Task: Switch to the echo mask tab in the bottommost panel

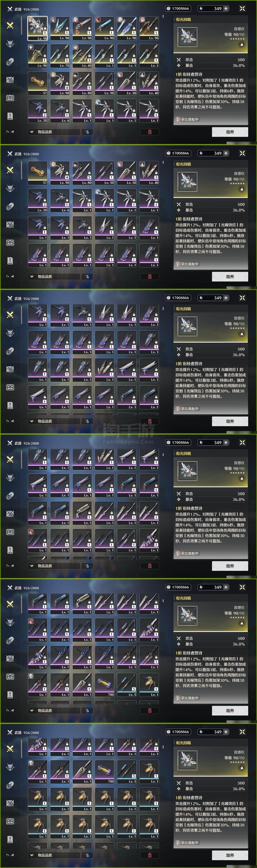Action: click(x=10, y=767)
